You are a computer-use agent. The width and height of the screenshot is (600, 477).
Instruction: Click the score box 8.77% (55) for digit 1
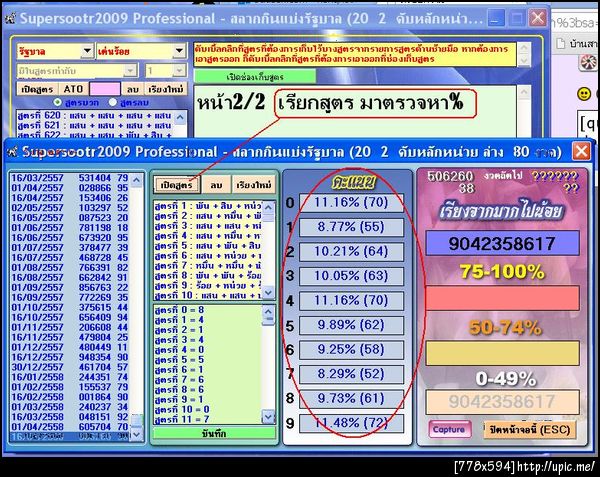[x=351, y=227]
